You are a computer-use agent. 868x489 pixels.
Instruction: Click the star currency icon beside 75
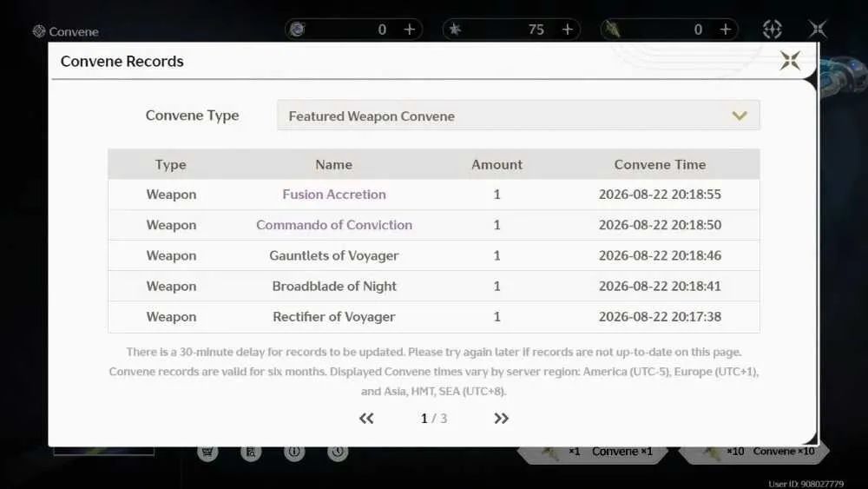455,30
